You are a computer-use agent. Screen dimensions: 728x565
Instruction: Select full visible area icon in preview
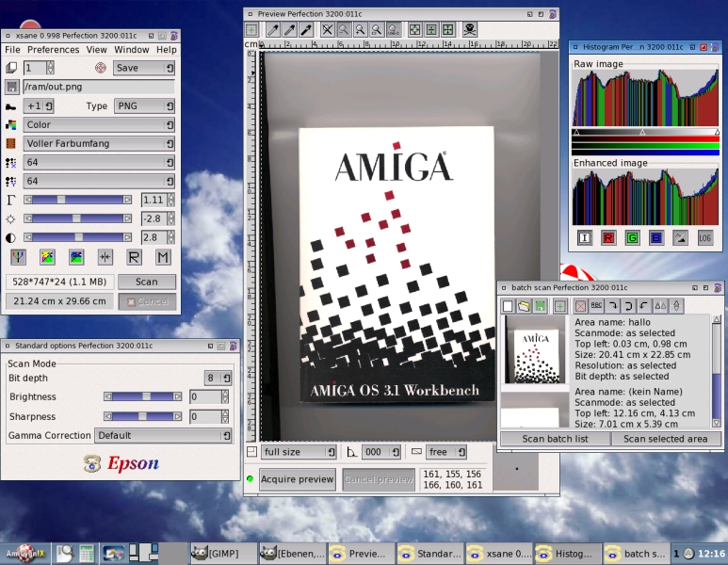tap(448, 30)
